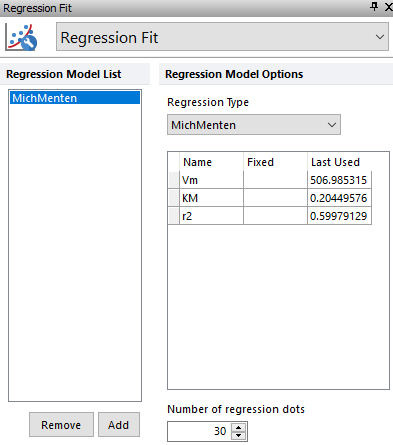
Task: Click the Last Used column header
Action: pyautogui.click(x=339, y=162)
